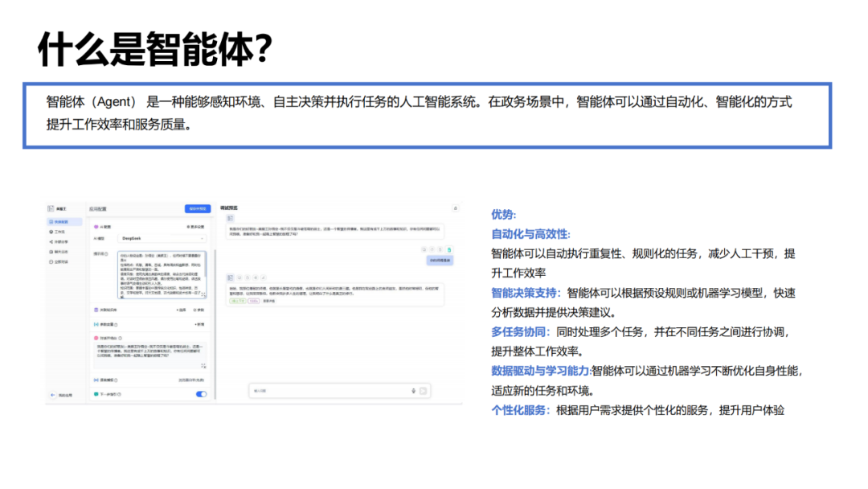This screenshot has height=489, width=868.
Task: Select the highlighted first sidebar menu item
Action: [64, 222]
